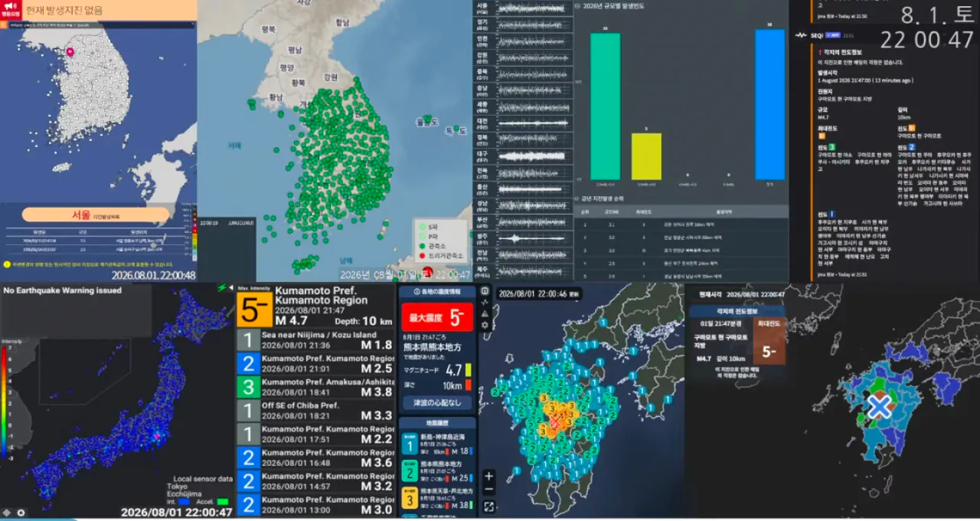Click the green lightning icon above the Japan sensor map

tap(222, 288)
